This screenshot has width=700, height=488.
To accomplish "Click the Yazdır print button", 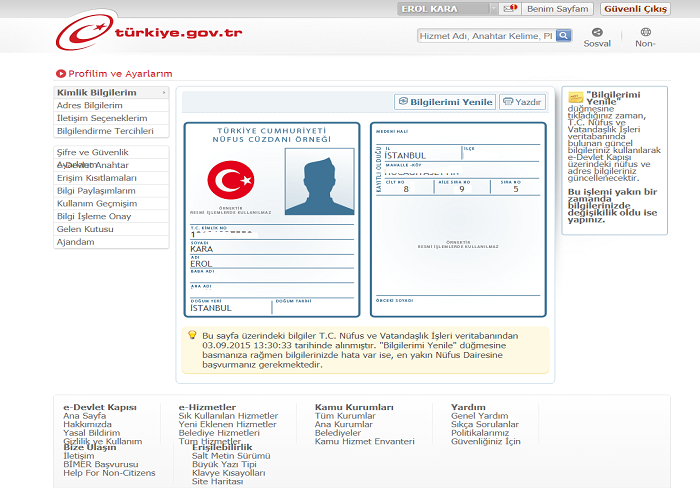I will point(522,102).
